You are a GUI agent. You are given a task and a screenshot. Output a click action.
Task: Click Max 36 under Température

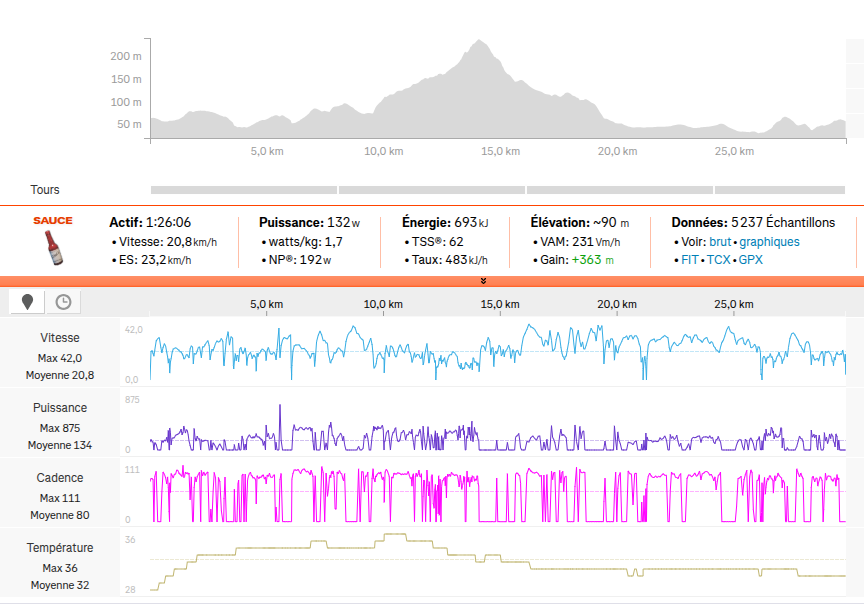tap(60, 568)
